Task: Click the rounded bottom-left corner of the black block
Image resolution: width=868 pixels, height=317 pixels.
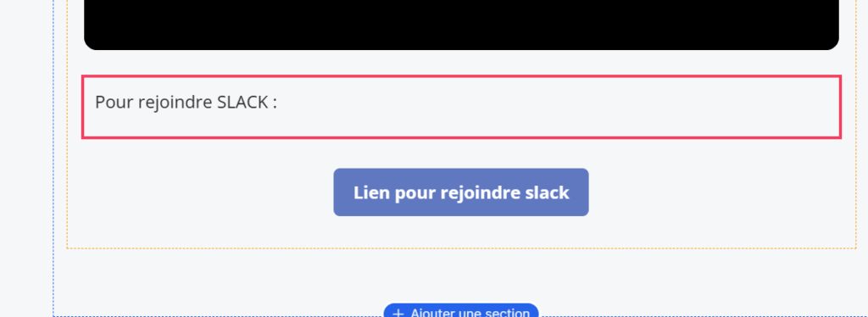Action: coord(90,44)
